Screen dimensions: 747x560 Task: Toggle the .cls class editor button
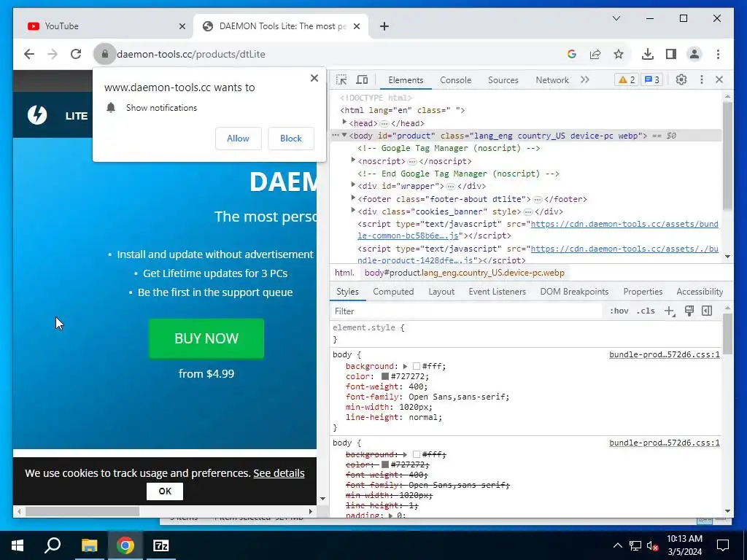(x=646, y=311)
